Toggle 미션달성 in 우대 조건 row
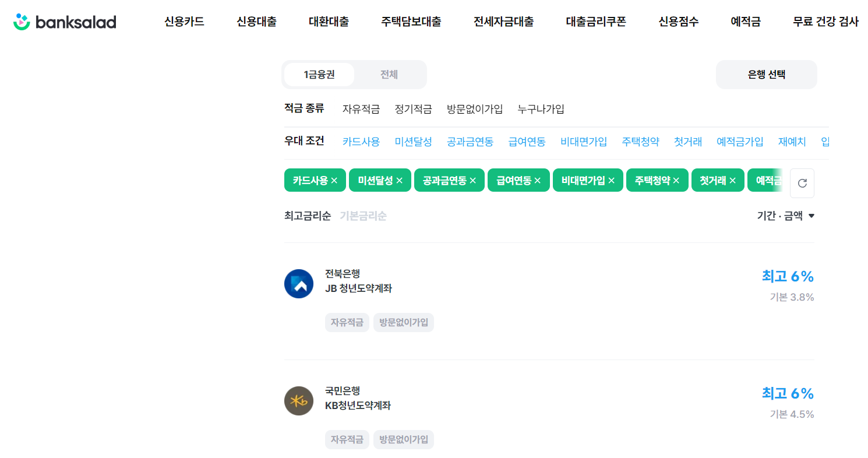Screen dimensions: 868x458 point(413,142)
